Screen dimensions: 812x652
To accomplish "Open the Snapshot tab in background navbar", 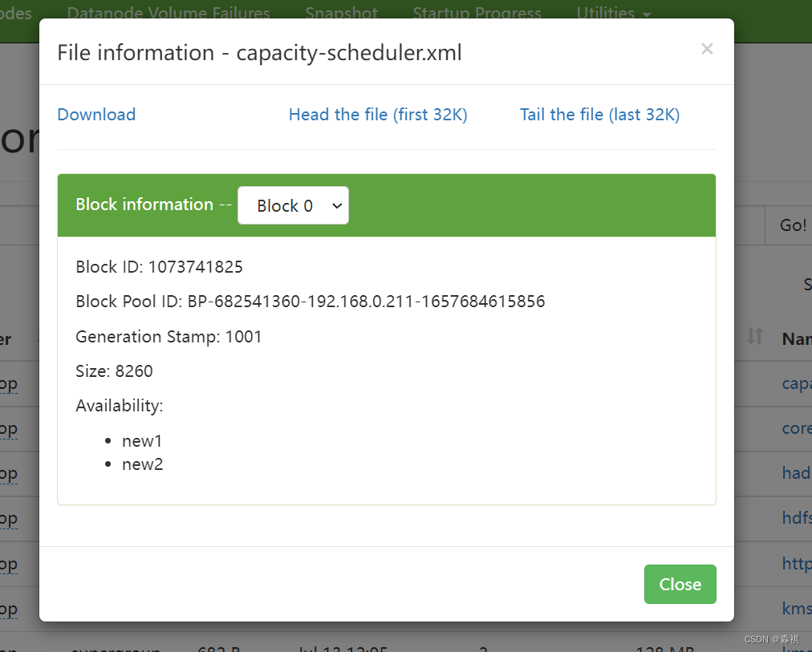I will pos(341,12).
